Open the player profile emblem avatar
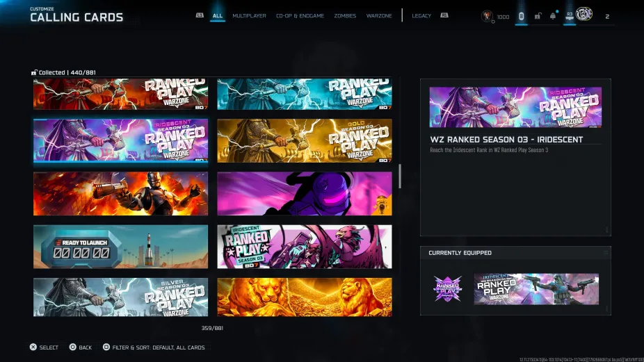The image size is (644, 362). click(x=584, y=15)
